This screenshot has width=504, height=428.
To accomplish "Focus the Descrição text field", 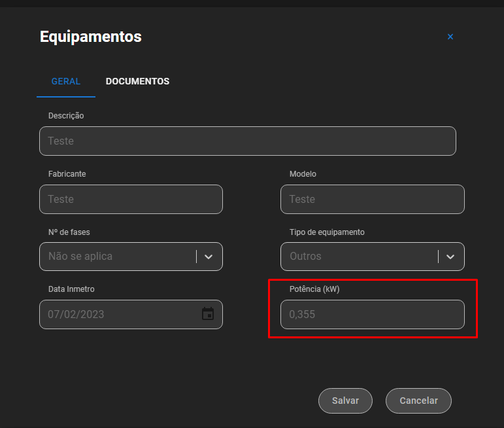I will click(x=248, y=141).
